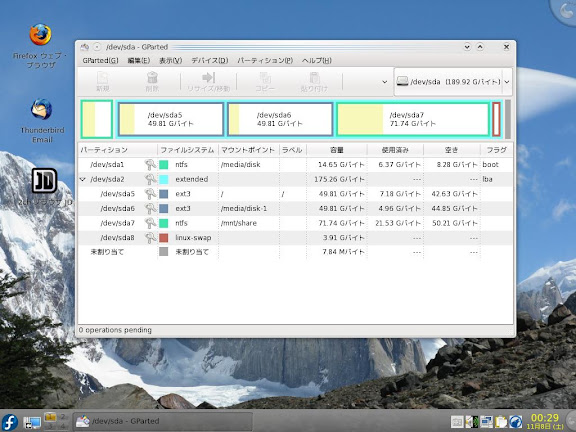Click the 容量 column header
The width and height of the screenshot is (576, 432).
click(x=337, y=150)
